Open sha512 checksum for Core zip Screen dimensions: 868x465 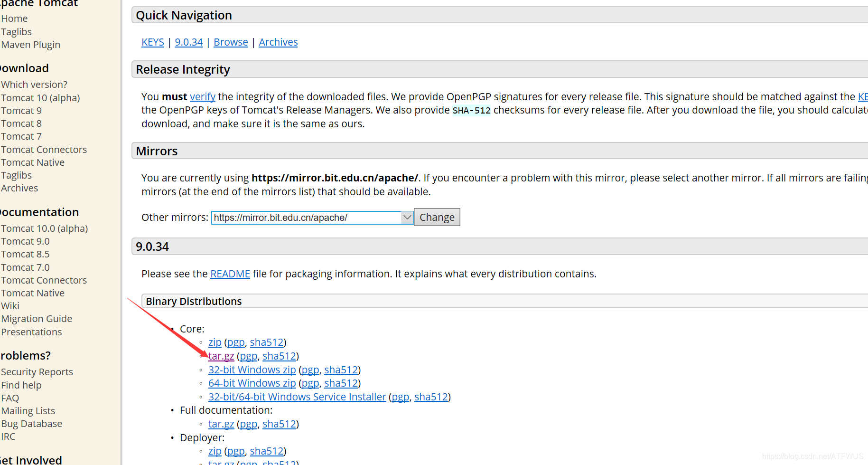pyautogui.click(x=267, y=342)
